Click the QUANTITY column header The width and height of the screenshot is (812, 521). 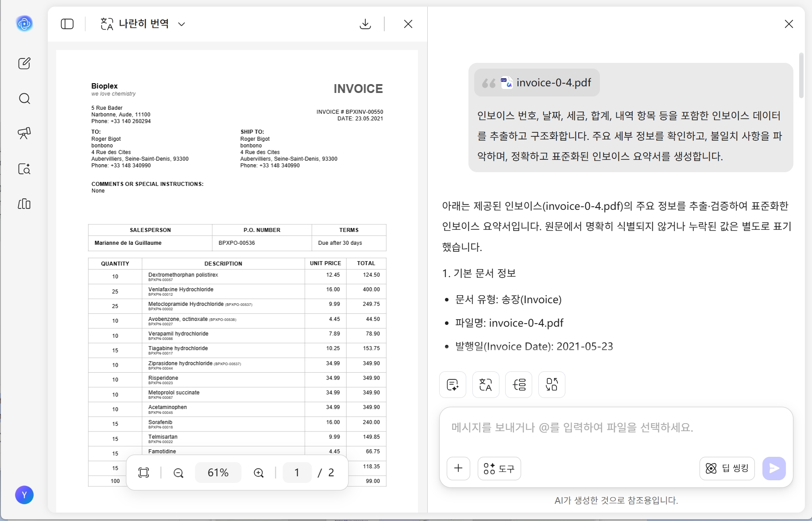pos(115,264)
